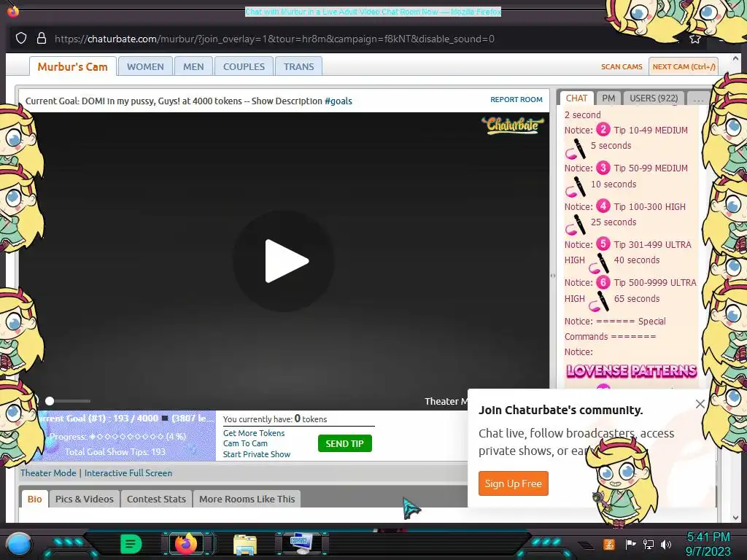Click the SCAN CAMS link
This screenshot has height=560, width=747.
coord(622,66)
